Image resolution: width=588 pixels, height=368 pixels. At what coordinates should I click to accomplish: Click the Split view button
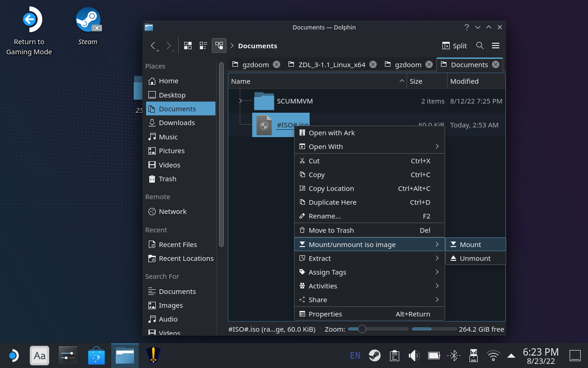coord(454,46)
